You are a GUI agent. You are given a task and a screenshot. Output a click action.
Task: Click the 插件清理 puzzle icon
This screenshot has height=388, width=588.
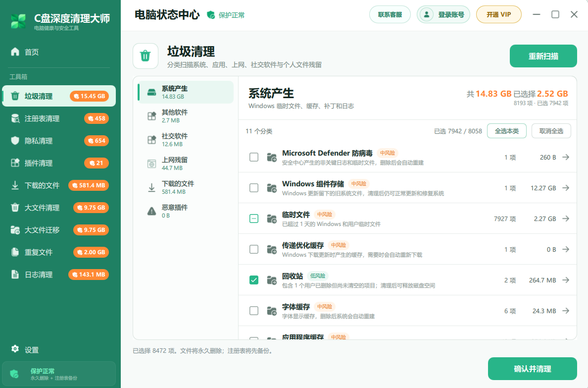15,163
